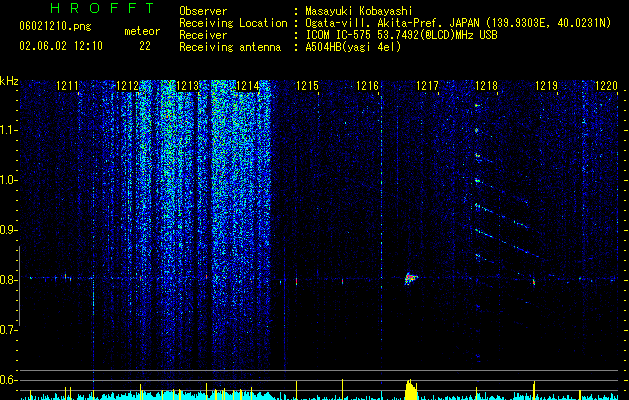Select observer name Masayuki Kobayashi
Image resolution: width=629 pixels, height=400 pixels.
click(x=359, y=11)
